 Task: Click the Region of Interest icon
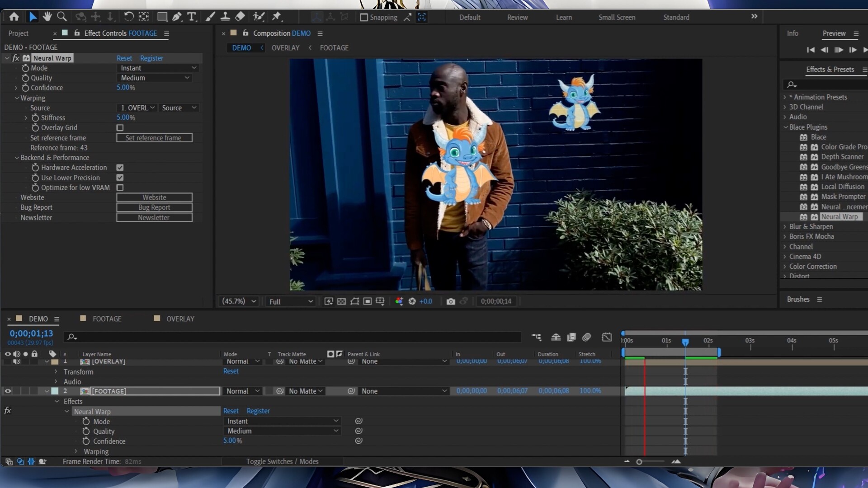[x=368, y=301]
